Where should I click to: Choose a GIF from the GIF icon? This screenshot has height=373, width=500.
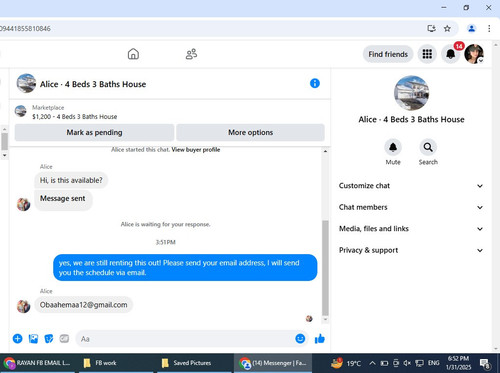pyautogui.click(x=64, y=339)
